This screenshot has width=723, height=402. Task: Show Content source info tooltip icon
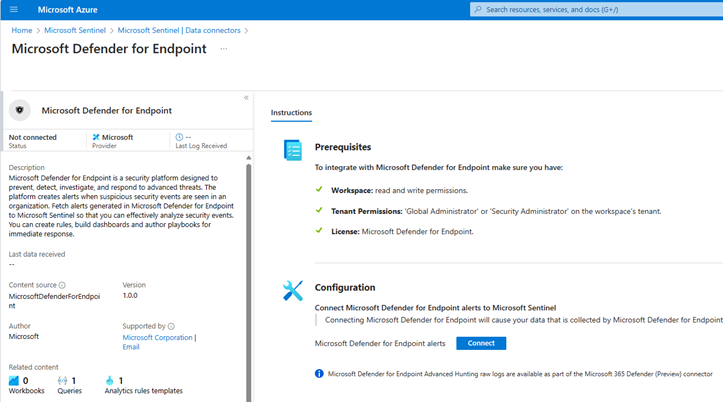pyautogui.click(x=62, y=285)
